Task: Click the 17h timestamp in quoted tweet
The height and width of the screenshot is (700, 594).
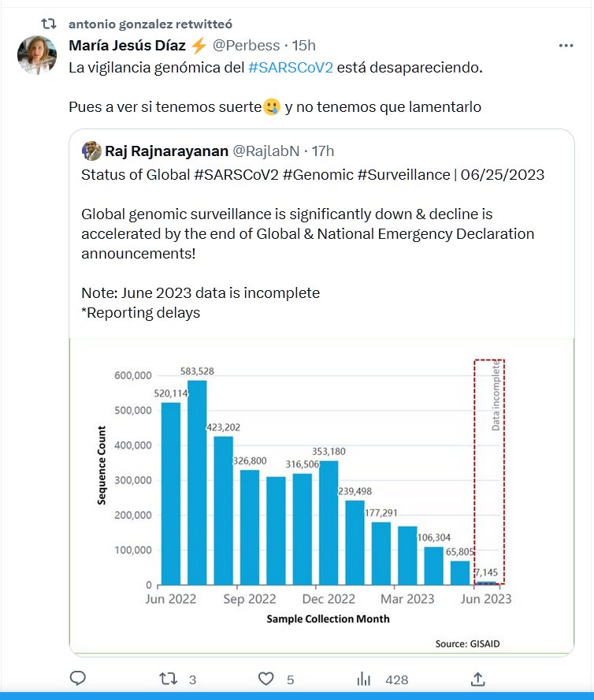Action: 323,151
